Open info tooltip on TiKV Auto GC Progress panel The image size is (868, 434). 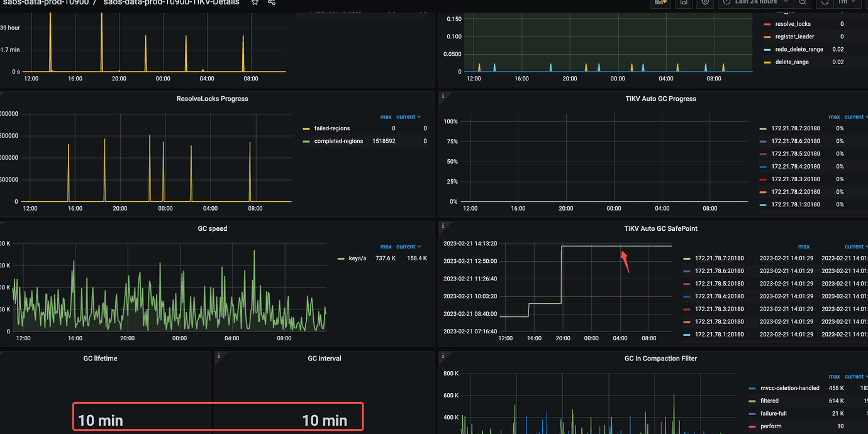(443, 96)
